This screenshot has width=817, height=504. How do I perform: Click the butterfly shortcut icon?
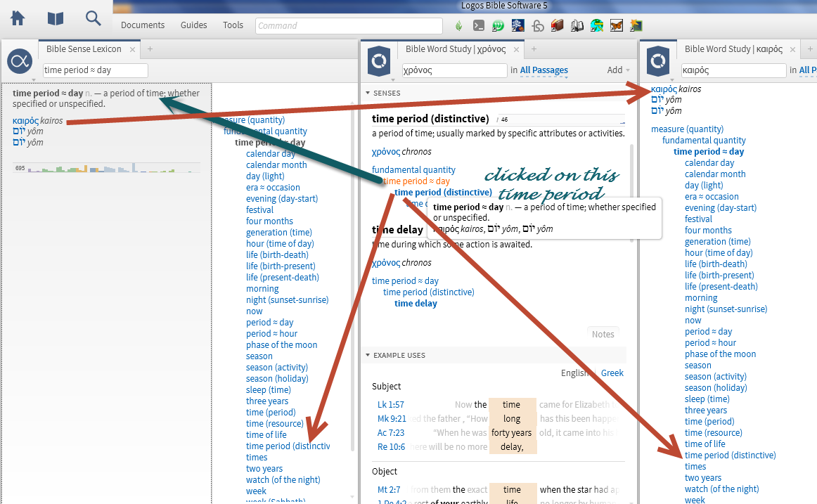pos(617,25)
